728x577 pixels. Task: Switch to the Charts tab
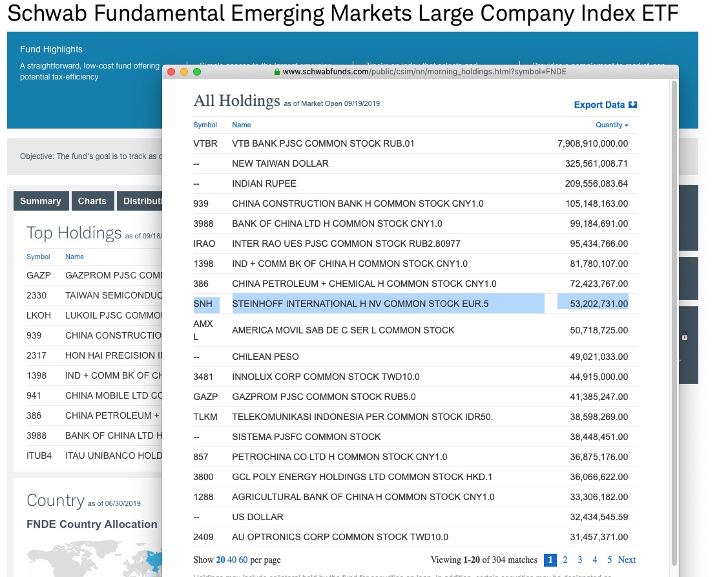click(92, 201)
